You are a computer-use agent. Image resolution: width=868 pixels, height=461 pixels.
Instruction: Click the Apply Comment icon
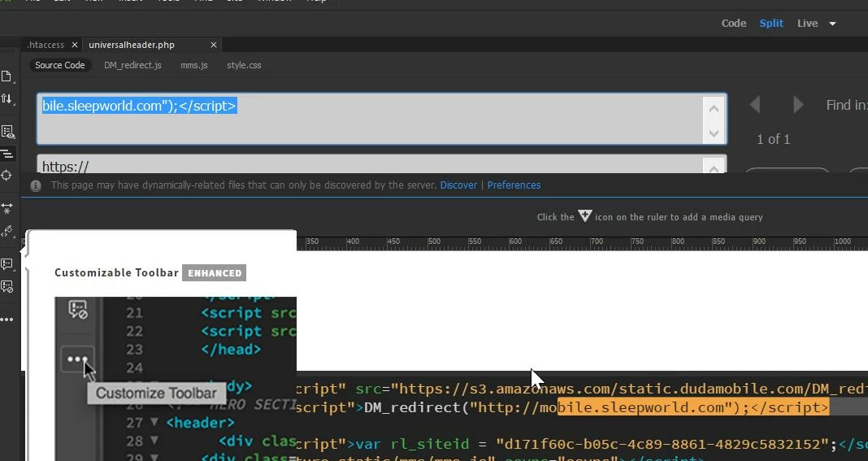pyautogui.click(x=7, y=264)
